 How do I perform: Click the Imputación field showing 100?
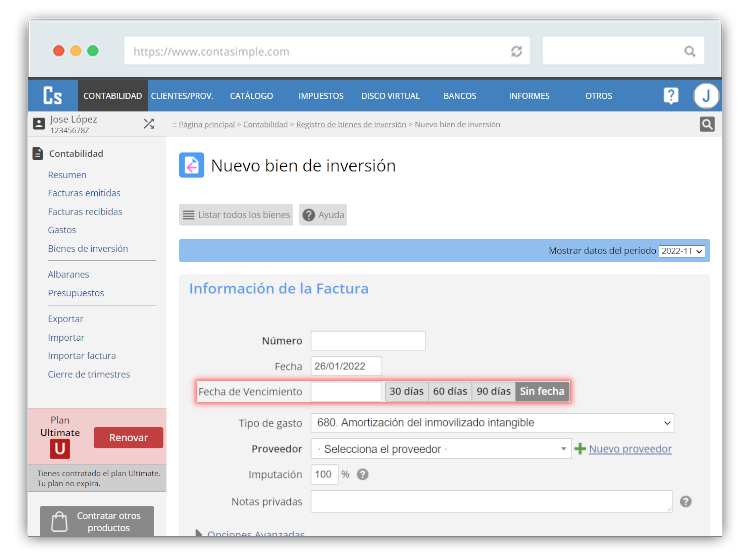324,474
